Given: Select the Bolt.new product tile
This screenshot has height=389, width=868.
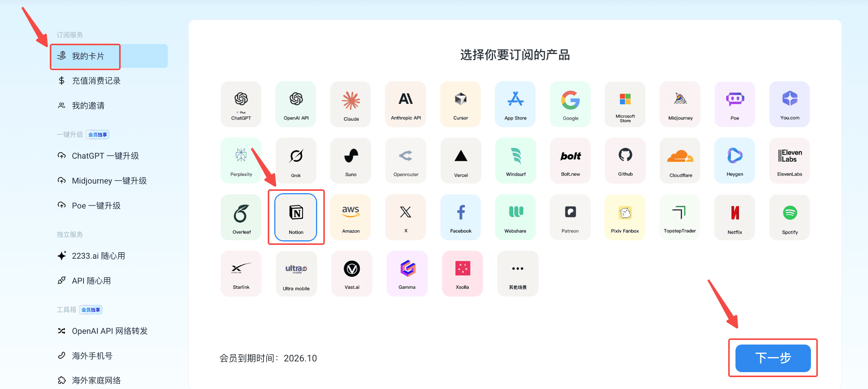Looking at the screenshot, I should click(x=570, y=161).
